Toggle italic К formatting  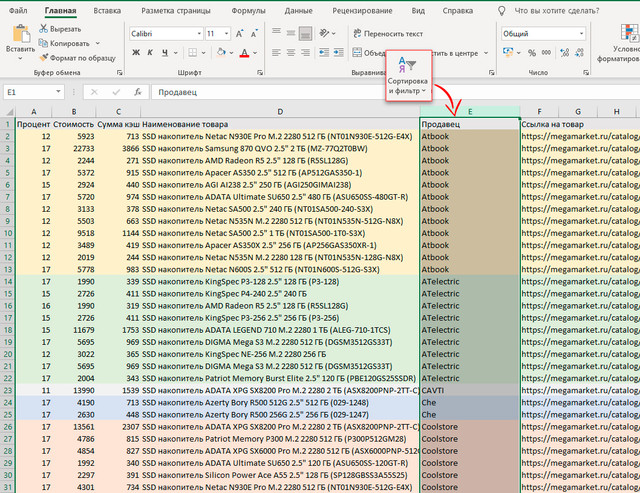tap(150, 53)
